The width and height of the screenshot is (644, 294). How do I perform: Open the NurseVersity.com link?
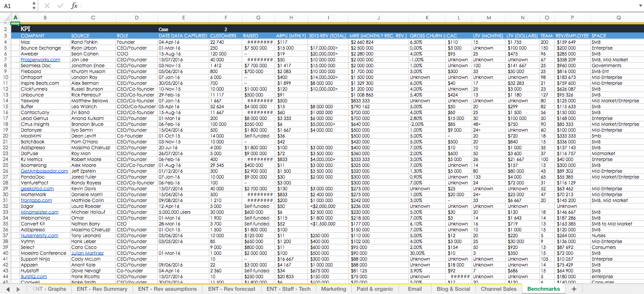pyautogui.click(x=40, y=235)
